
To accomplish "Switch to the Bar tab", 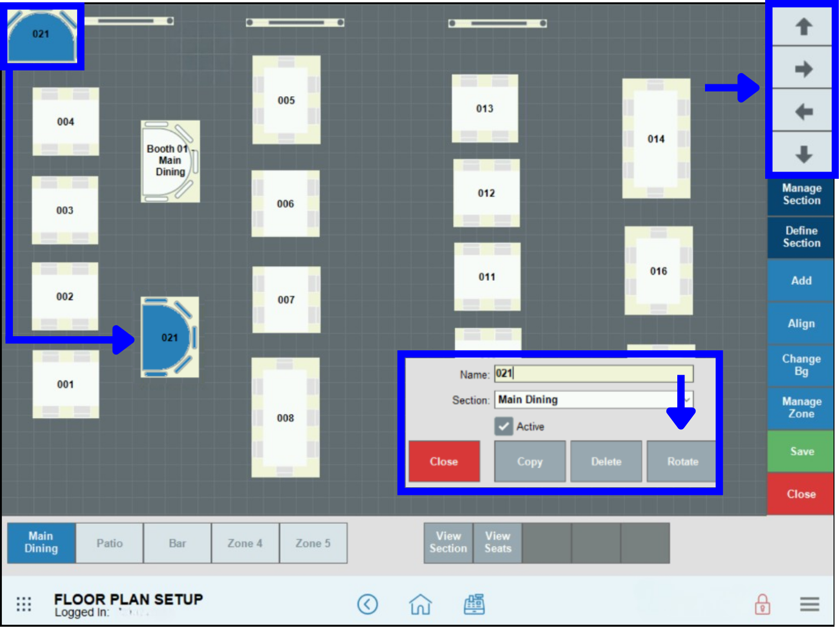I will (177, 543).
